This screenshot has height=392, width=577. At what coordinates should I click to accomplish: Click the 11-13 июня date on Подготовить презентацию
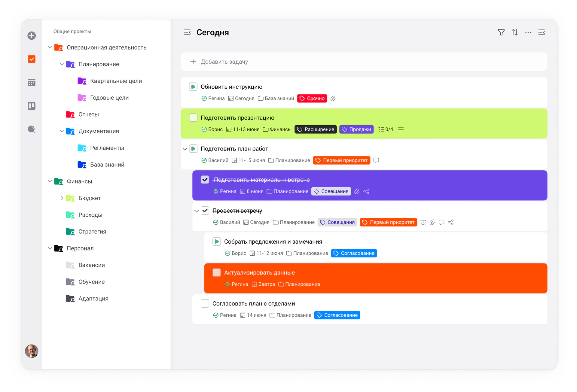pos(243,129)
